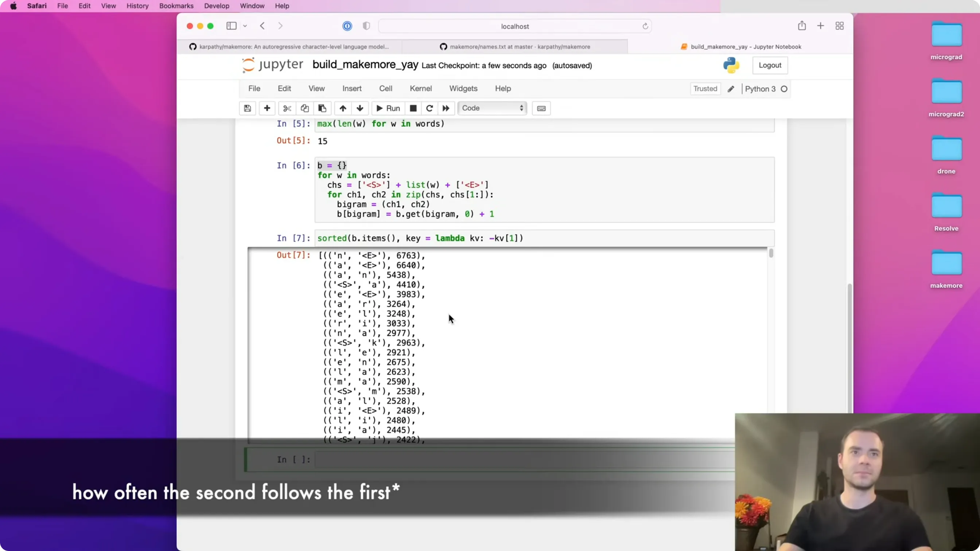Click the Trusted notebook button
Screen dimensions: 980x551
coord(705,89)
